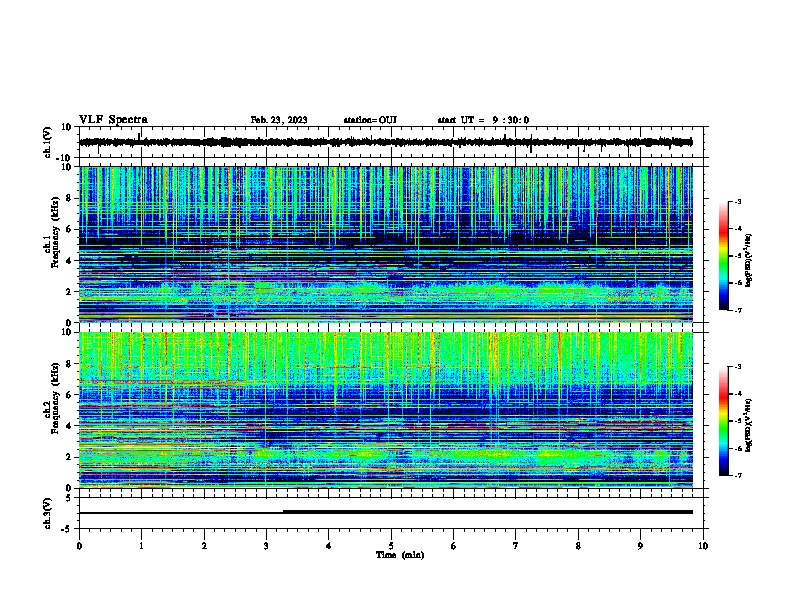Click the 0 tick on Time axis
792x612 pixels.
point(79,546)
